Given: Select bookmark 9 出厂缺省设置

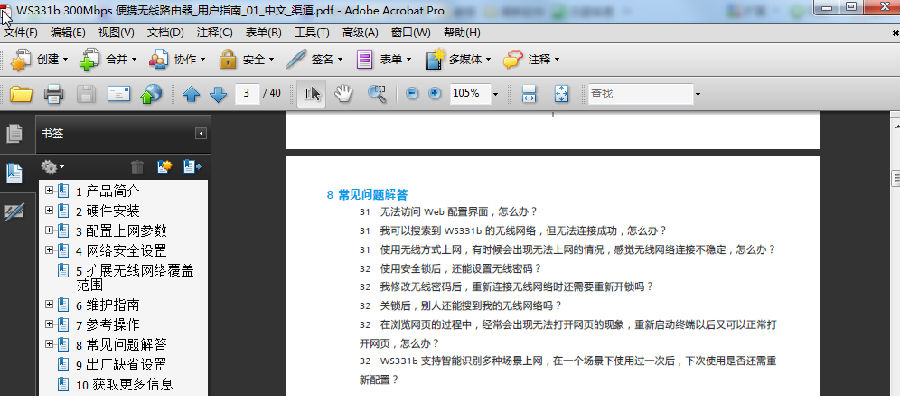Looking at the screenshot, I should coord(121,364).
